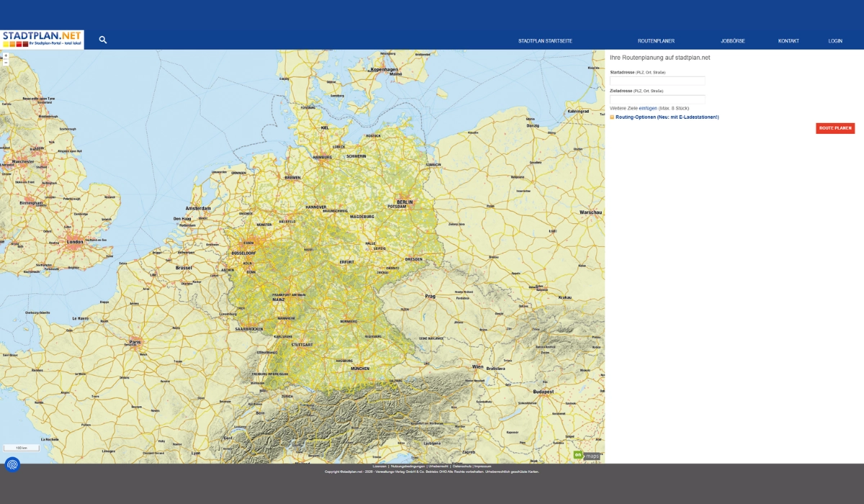Viewport: 864px width, 504px height.
Task: Click the orange square icon beside Routing-Optionen
Action: (x=611, y=115)
